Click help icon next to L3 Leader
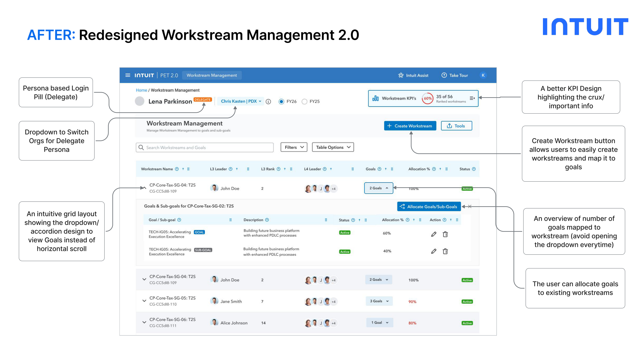 [x=231, y=169]
